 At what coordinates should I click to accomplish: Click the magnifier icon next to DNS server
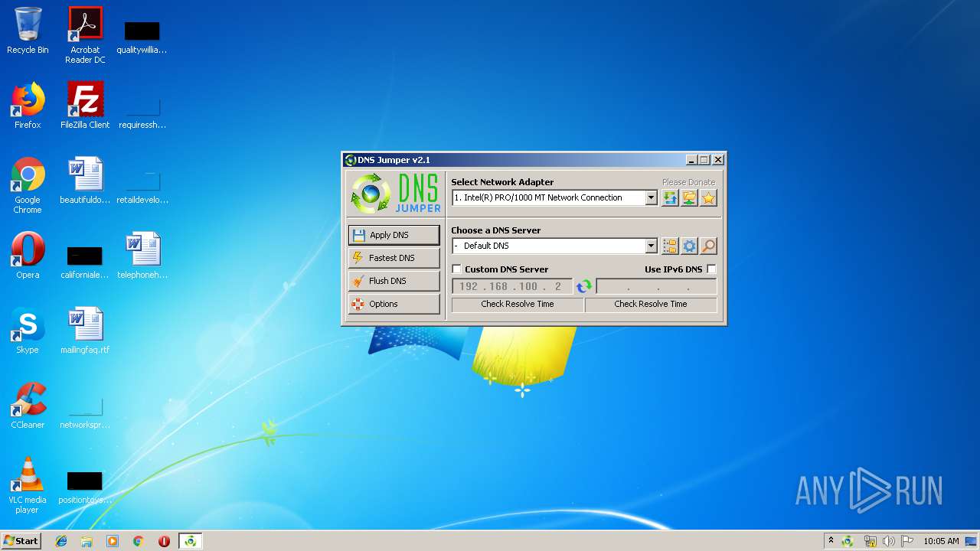tap(708, 246)
